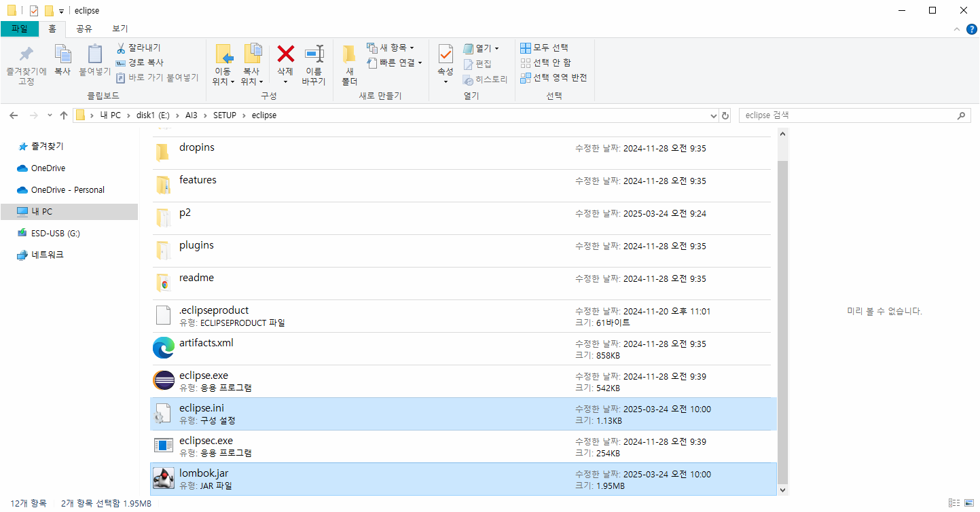The height and width of the screenshot is (512, 980).
Task: Select the p2 folder
Action: pyautogui.click(x=463, y=218)
